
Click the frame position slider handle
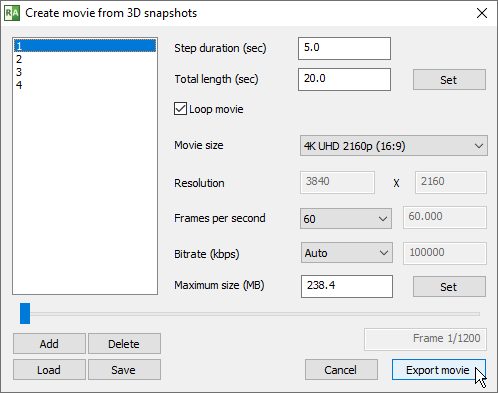[x=25, y=313]
